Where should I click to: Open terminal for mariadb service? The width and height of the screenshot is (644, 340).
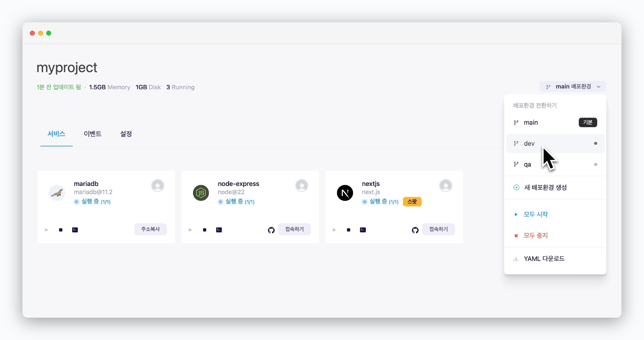pyautogui.click(x=75, y=230)
